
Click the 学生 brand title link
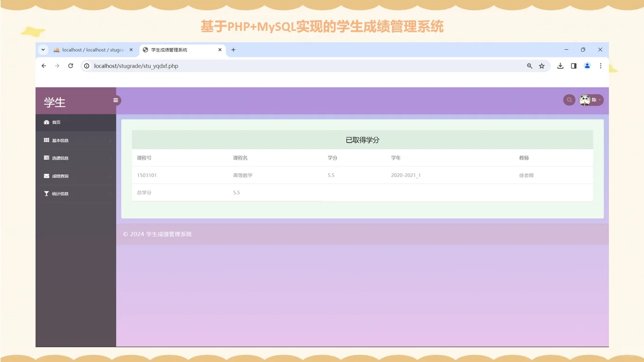point(54,102)
